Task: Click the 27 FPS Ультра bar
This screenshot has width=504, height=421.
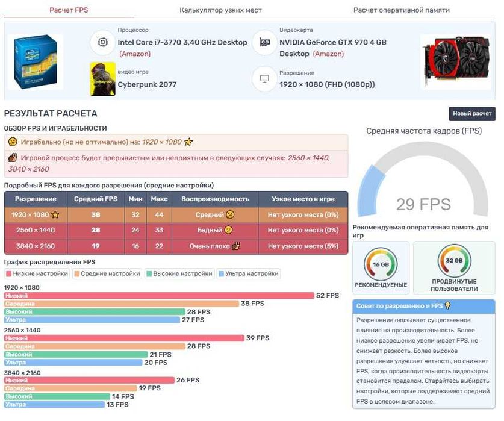Action: (x=92, y=320)
